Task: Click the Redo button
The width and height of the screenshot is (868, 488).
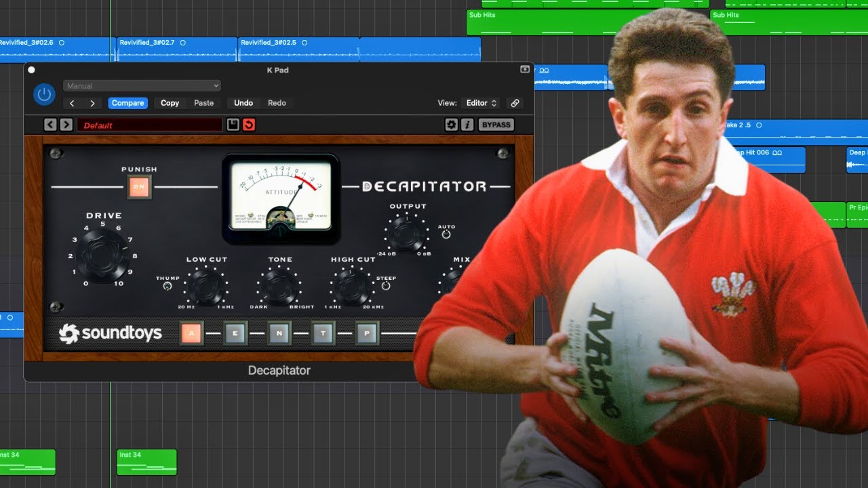Action: pos(277,103)
